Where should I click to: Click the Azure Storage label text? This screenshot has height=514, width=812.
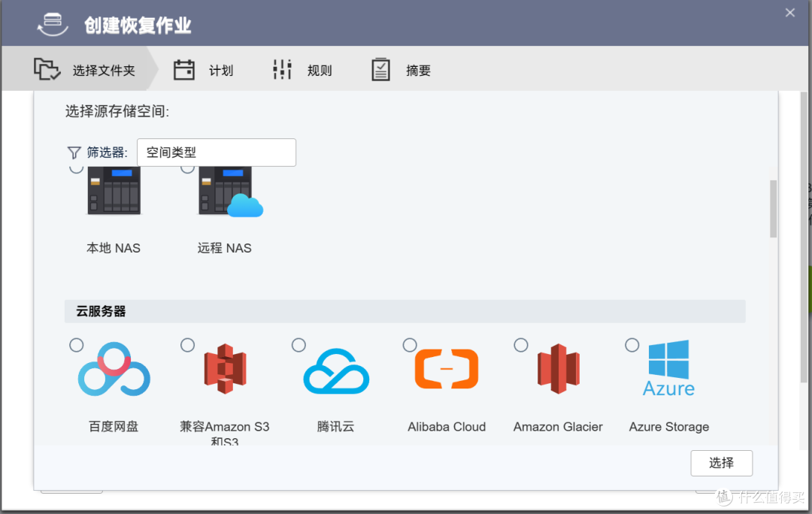point(669,427)
